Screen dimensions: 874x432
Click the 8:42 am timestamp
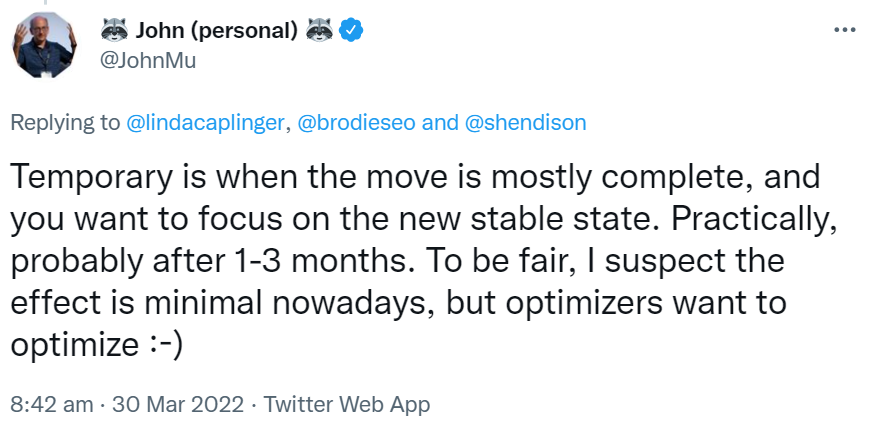coord(46,405)
